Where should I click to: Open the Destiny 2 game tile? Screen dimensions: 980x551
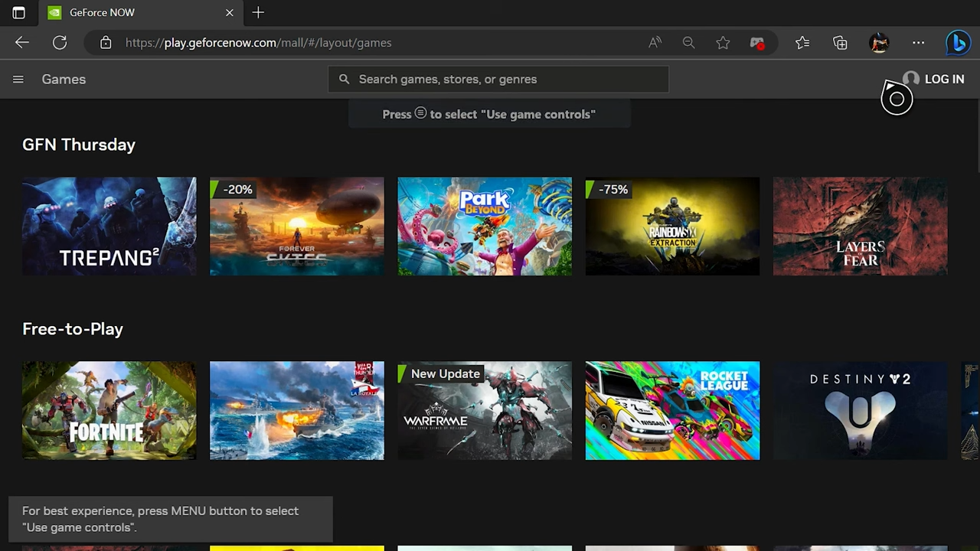[x=861, y=411]
